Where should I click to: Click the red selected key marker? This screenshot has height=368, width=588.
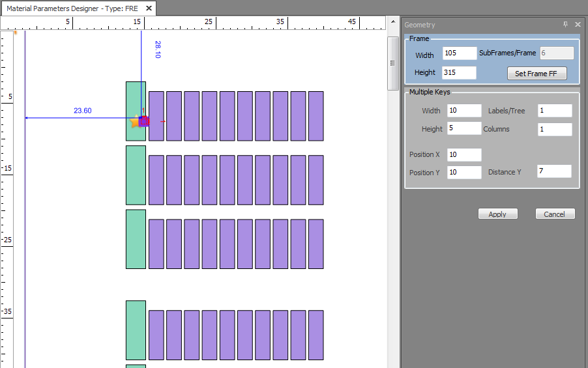click(144, 121)
